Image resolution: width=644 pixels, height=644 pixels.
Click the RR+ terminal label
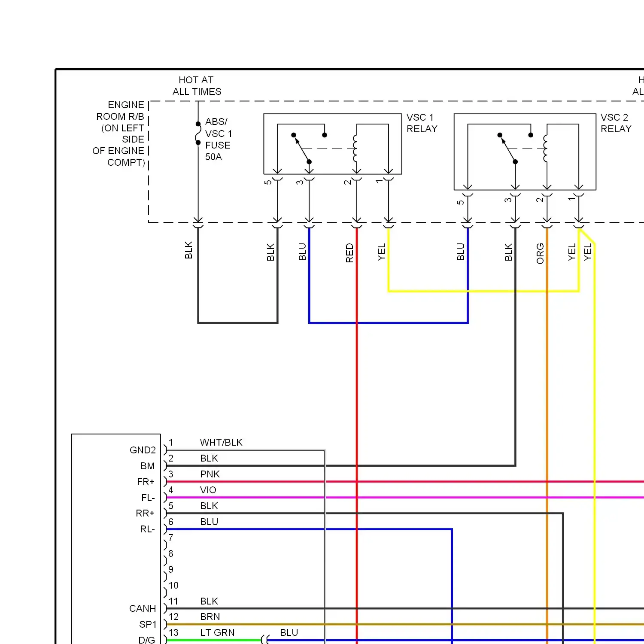click(x=145, y=513)
